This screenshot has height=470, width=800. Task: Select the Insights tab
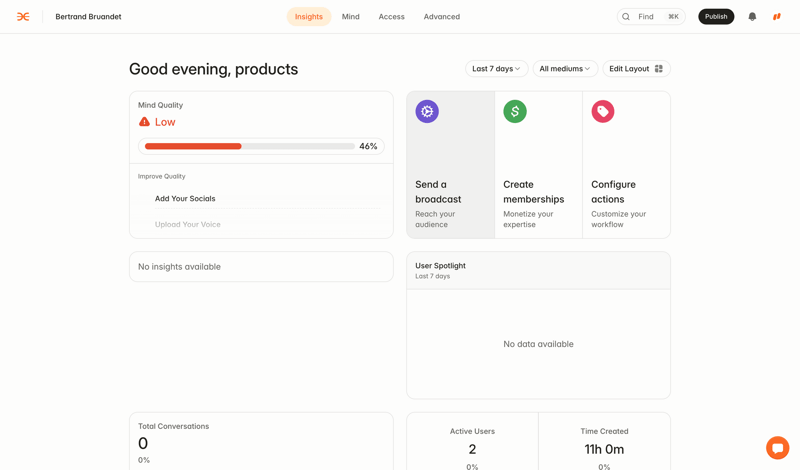[308, 17]
